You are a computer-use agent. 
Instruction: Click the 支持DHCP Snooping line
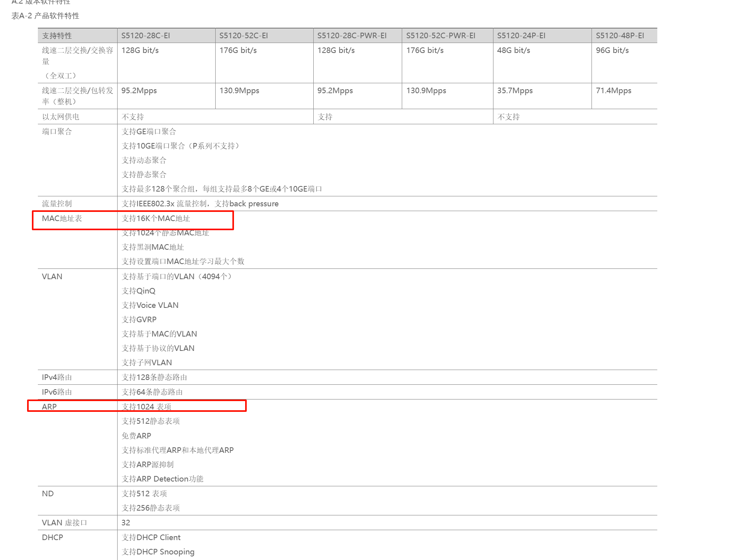pyautogui.click(x=158, y=552)
